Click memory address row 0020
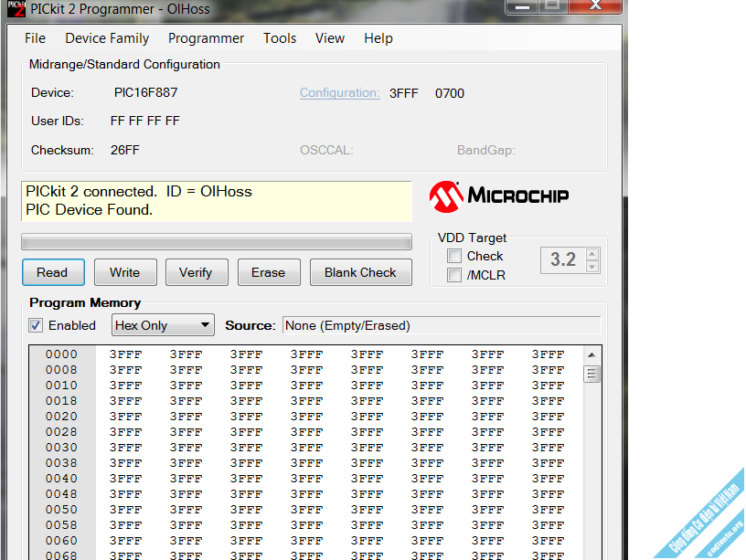The width and height of the screenshot is (746, 560). pyautogui.click(x=61, y=417)
